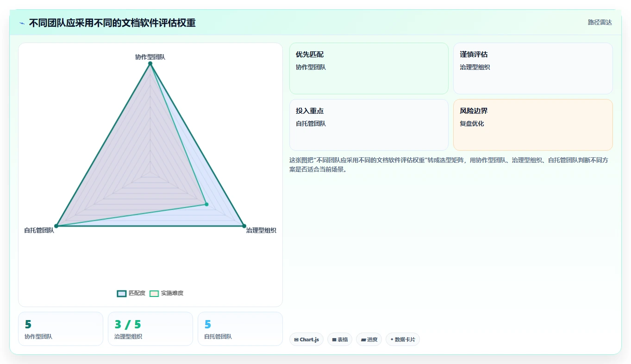The height and width of the screenshot is (364, 631).
Task: Click the 匹配度 legend color box
Action: (x=122, y=293)
